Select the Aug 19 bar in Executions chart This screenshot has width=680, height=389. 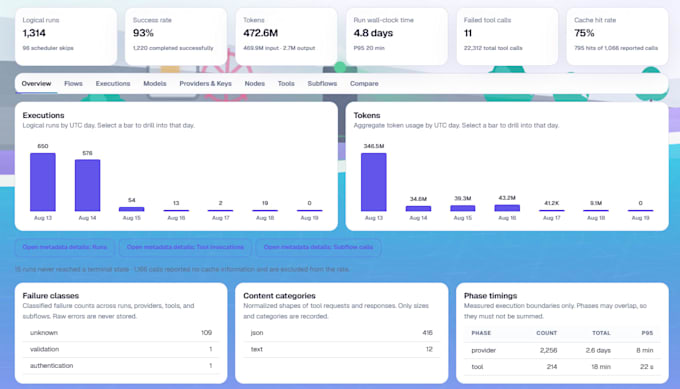coord(309,210)
